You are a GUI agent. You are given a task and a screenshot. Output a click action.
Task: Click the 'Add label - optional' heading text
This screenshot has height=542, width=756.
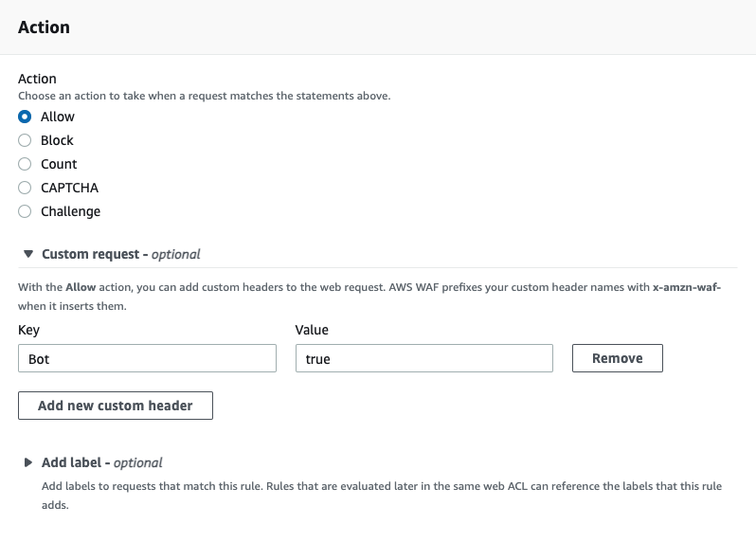point(101,462)
